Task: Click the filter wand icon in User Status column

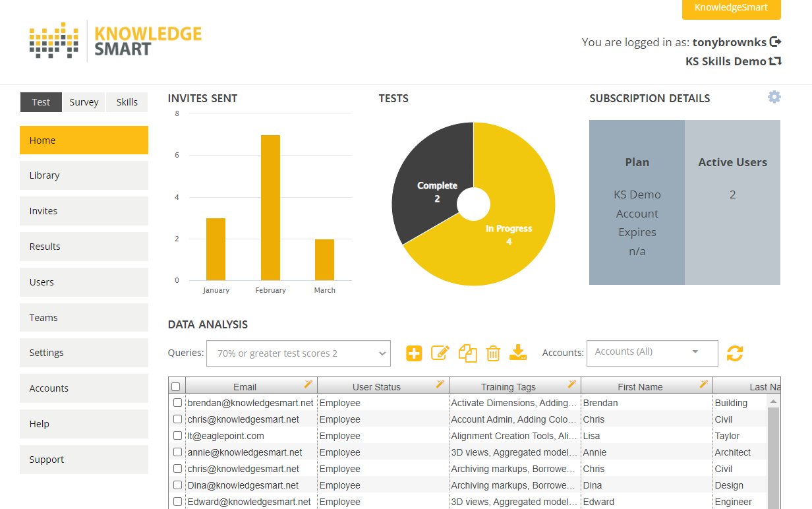Action: coord(440,384)
